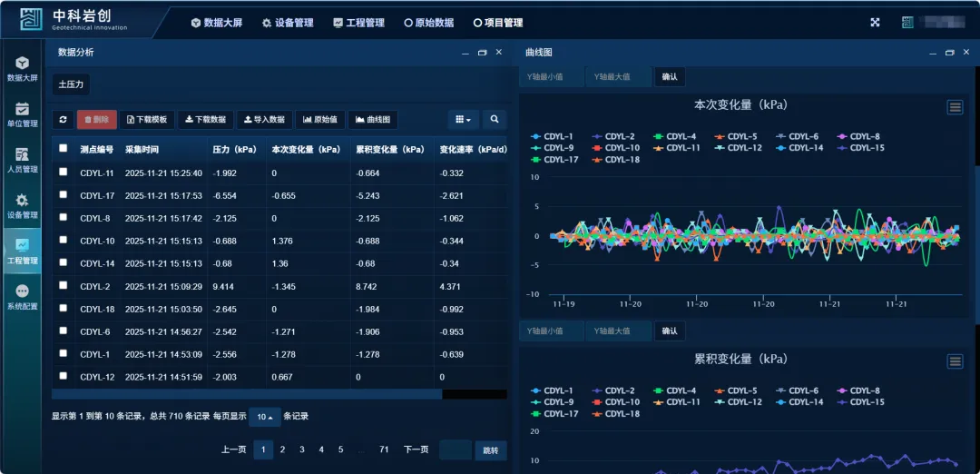Click the 下载模板 button
This screenshot has height=474, width=980.
(x=147, y=120)
